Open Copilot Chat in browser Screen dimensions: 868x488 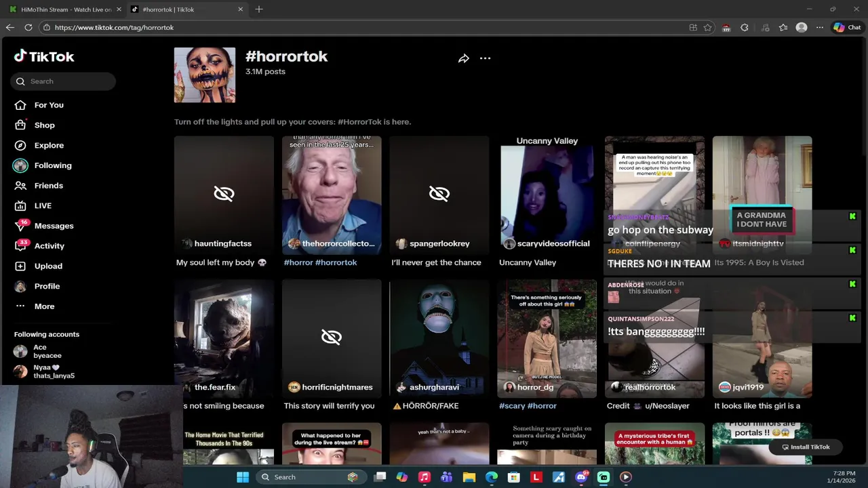click(x=847, y=27)
